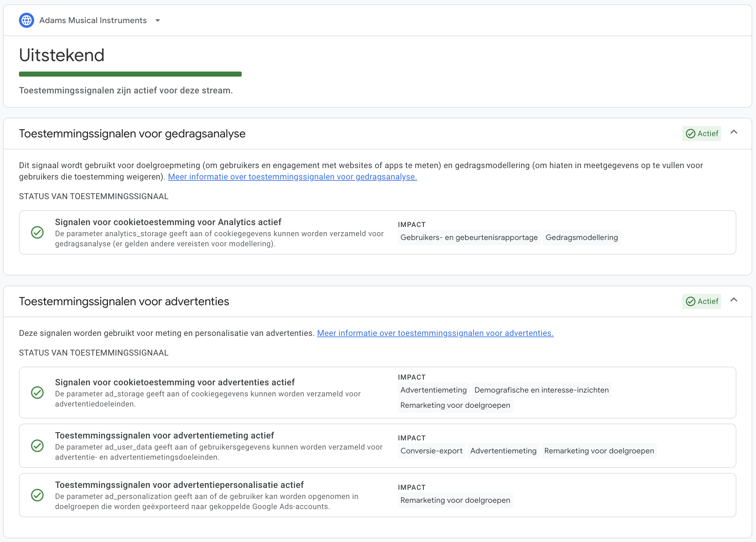Image resolution: width=756 pixels, height=542 pixels.
Task: Click green checkmark beside ad_storage signal
Action: point(37,393)
